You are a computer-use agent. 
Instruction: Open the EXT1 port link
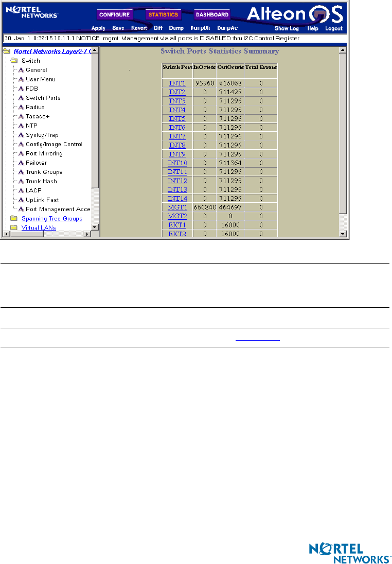coord(177,225)
